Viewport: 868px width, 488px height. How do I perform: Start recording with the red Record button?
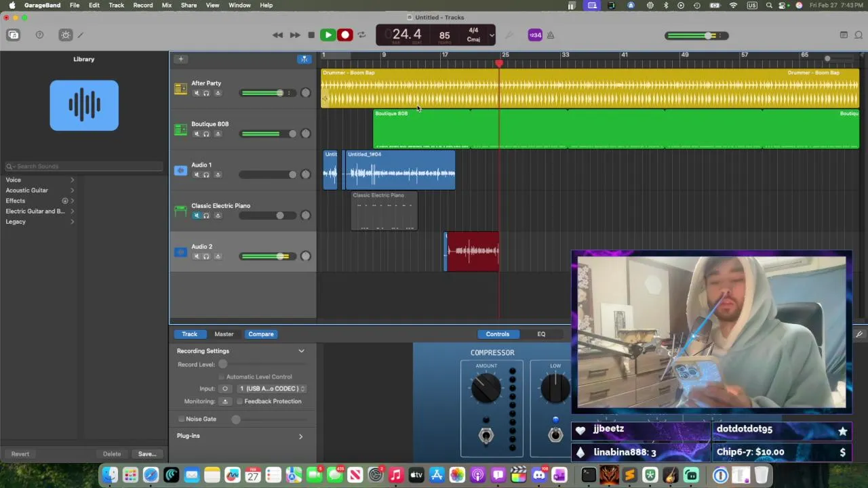pos(345,35)
